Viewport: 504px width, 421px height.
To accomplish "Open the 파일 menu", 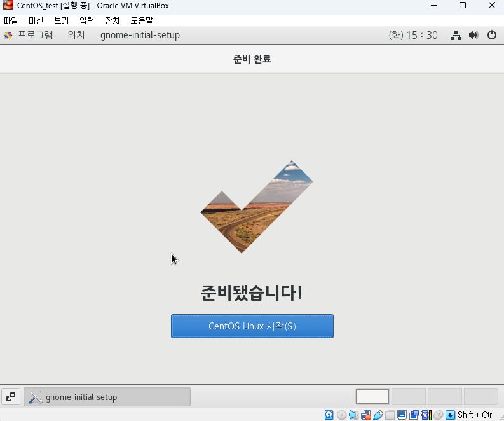I will 11,20.
